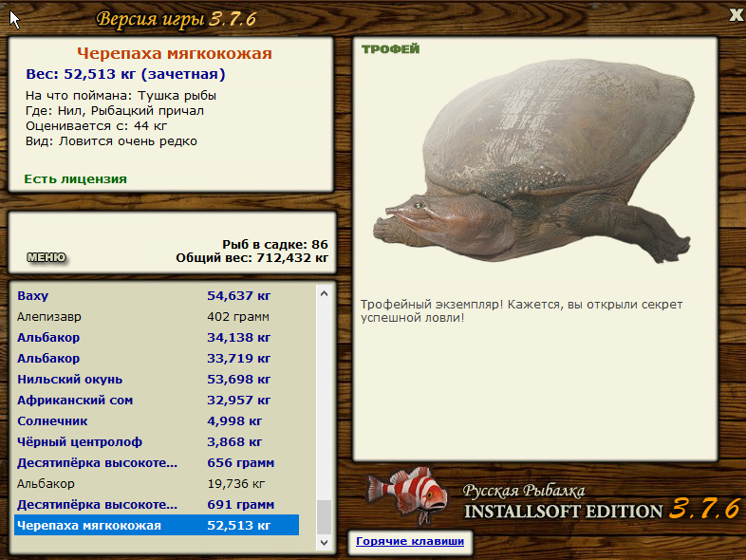Select the Десятипёрка 656 грамм row
This screenshot has height=560, width=746.
tap(157, 463)
